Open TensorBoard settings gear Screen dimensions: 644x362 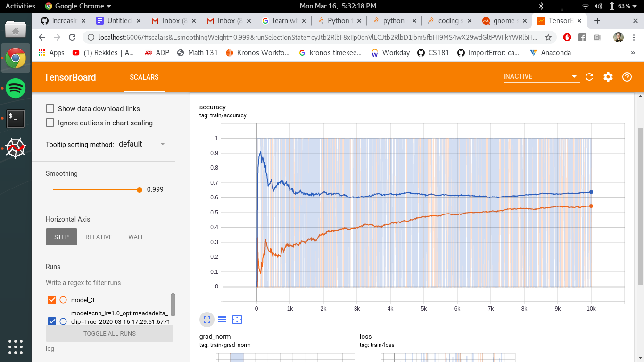point(608,77)
